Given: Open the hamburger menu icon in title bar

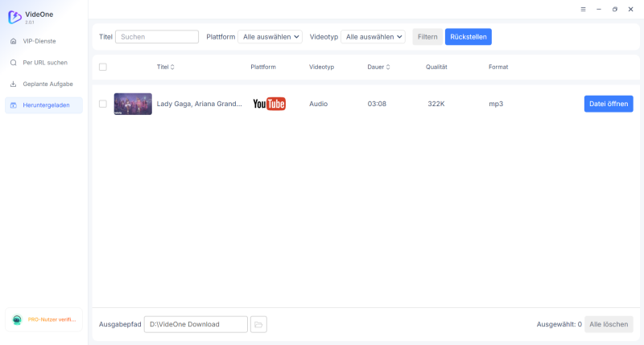Looking at the screenshot, I should [583, 9].
